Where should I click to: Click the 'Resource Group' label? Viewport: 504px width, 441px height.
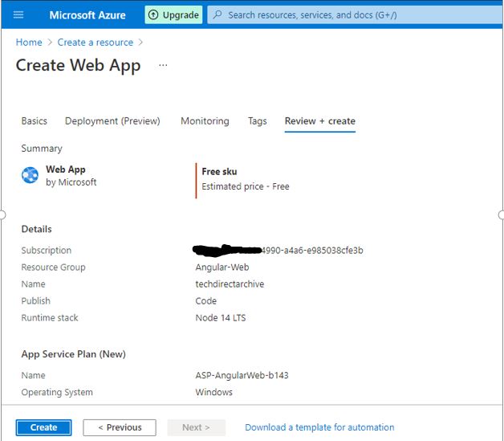pos(53,267)
